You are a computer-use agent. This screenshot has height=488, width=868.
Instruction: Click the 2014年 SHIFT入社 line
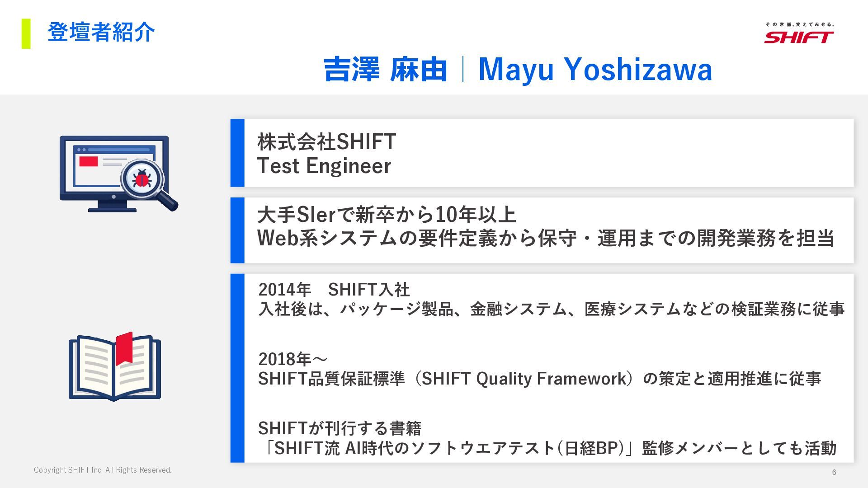point(334,290)
